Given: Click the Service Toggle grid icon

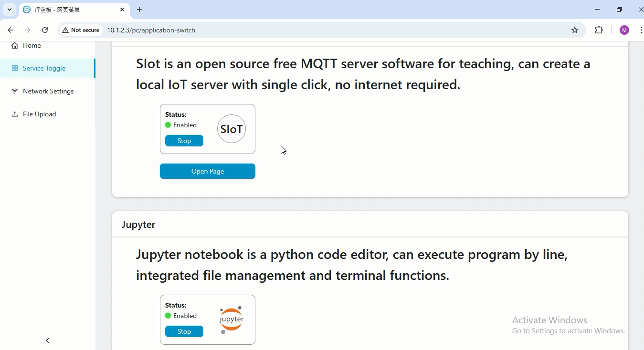Looking at the screenshot, I should click(15, 68).
